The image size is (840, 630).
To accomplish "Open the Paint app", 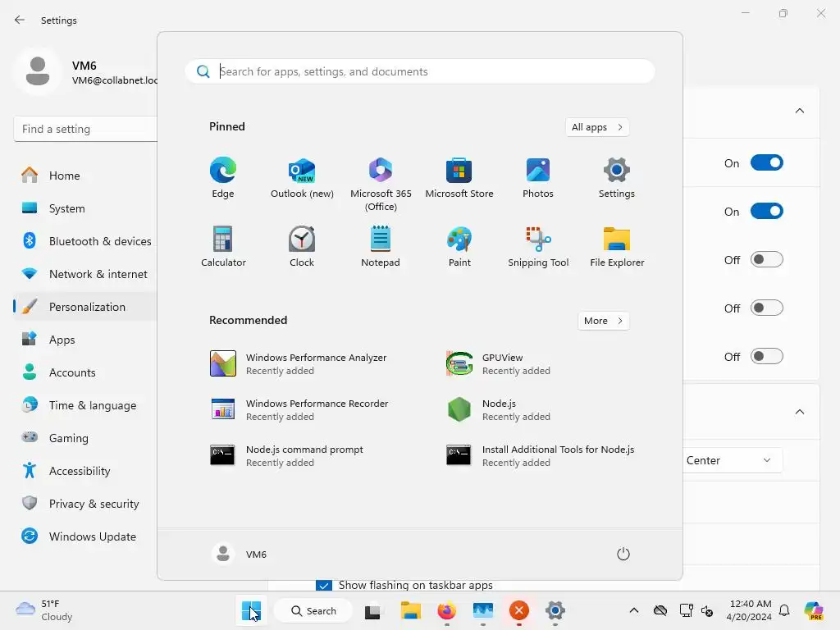I will 459,247.
